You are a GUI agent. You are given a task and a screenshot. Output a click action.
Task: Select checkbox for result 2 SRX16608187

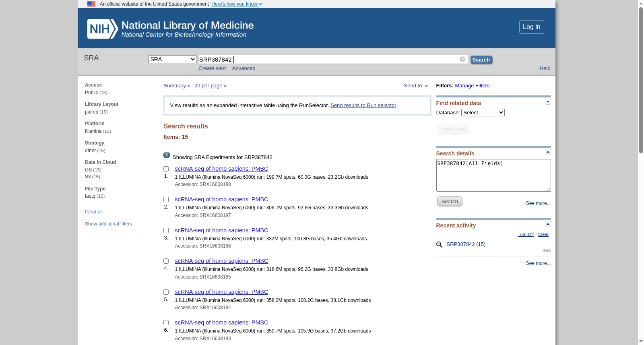(166, 200)
